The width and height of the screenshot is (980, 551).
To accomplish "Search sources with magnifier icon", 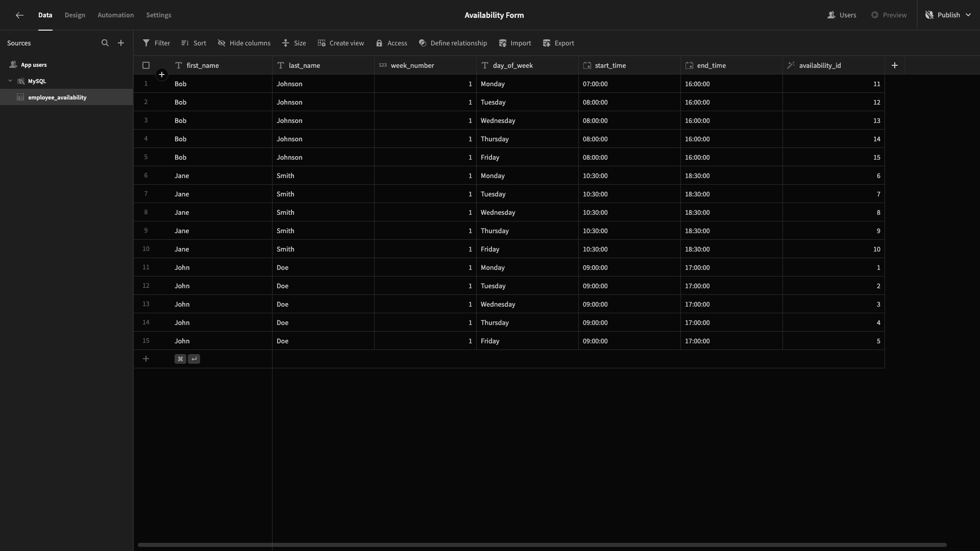I will [105, 43].
